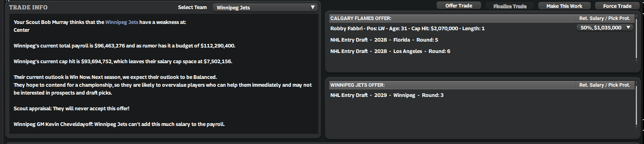
Task: Click the Trade Info panel title
Action: point(28,7)
